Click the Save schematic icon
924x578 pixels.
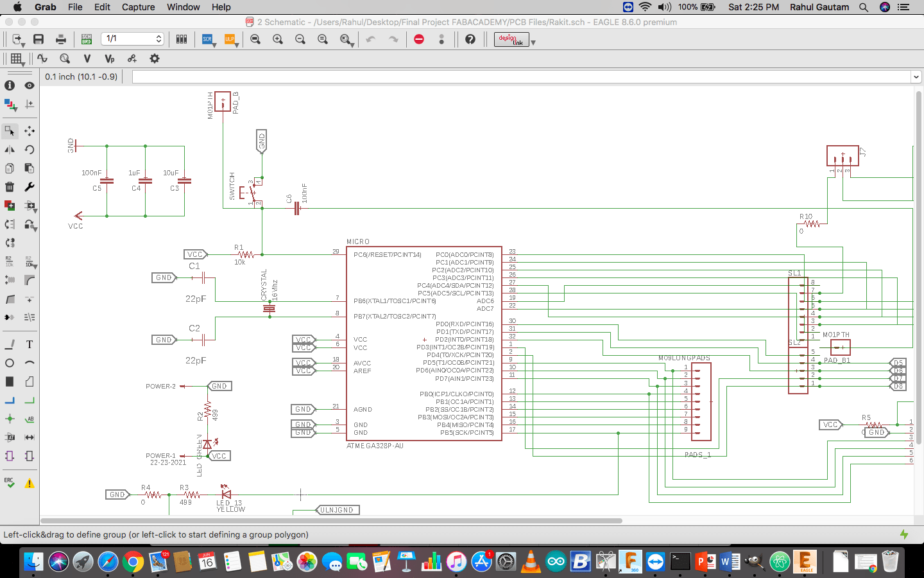pyautogui.click(x=38, y=39)
